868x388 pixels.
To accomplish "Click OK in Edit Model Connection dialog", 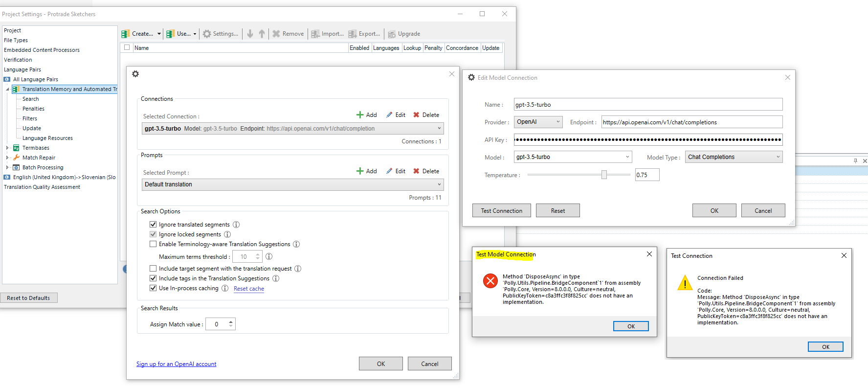I will [x=714, y=211].
